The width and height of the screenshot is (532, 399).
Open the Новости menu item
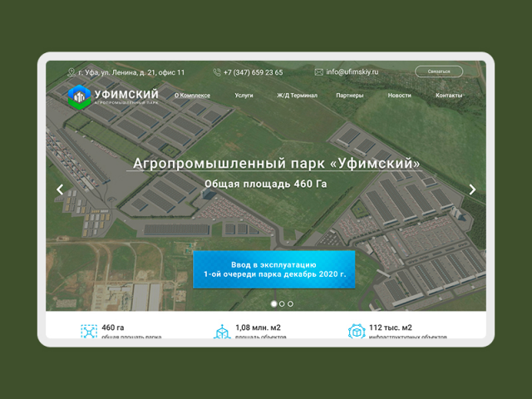pos(399,96)
